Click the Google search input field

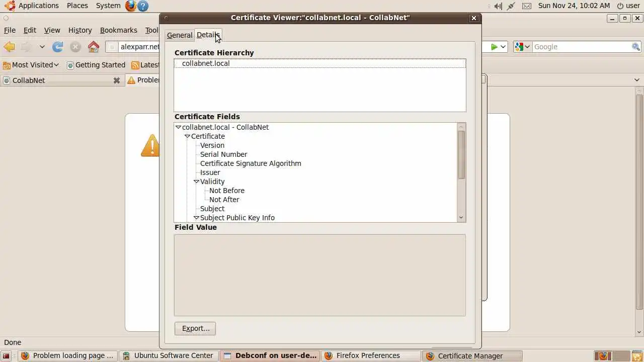pos(582,47)
